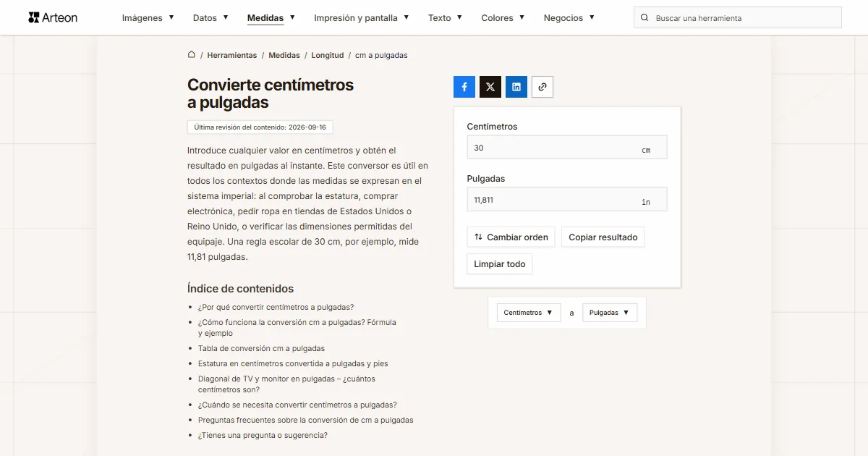Open the Imágenes menu dropdown
Image resolution: width=868 pixels, height=456 pixels.
(x=148, y=17)
